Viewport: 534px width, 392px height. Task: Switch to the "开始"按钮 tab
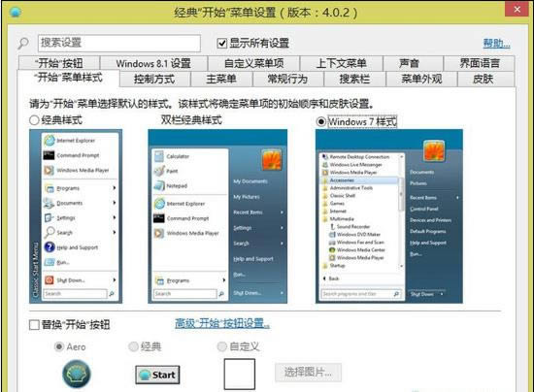pyautogui.click(x=59, y=63)
